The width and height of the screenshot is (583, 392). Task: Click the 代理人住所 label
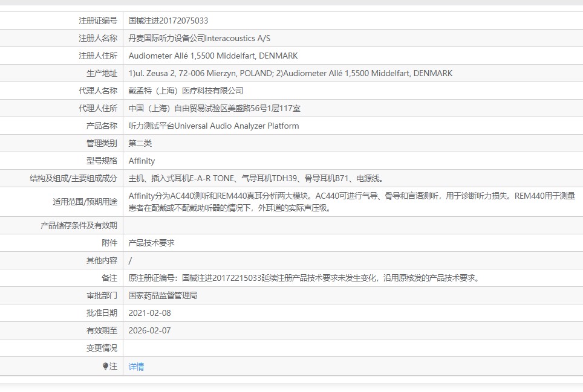pos(98,108)
